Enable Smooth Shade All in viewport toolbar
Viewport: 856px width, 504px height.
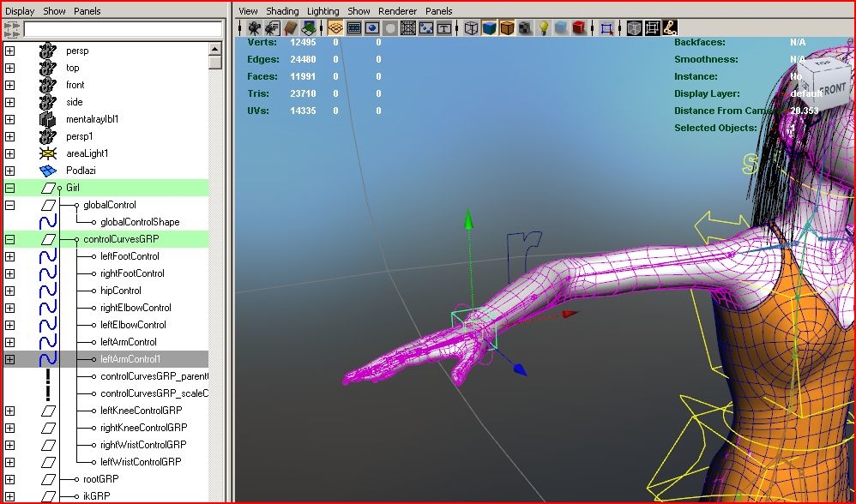[x=488, y=27]
